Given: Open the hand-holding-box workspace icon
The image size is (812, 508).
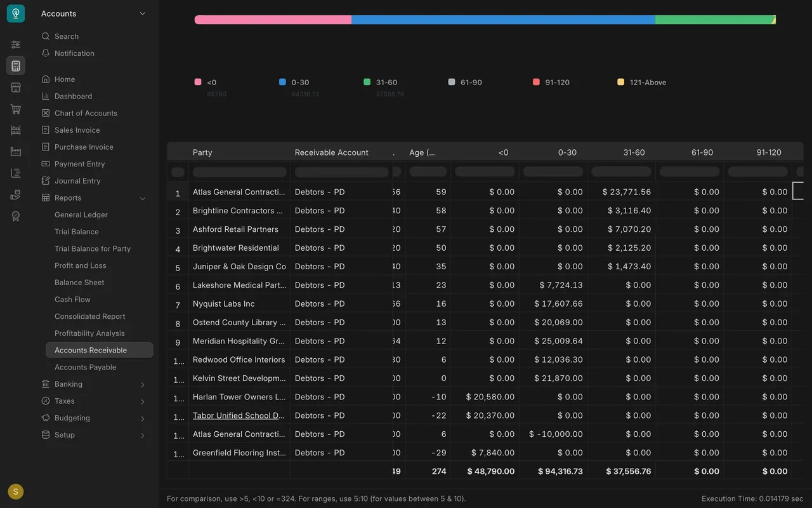Looking at the screenshot, I should [x=16, y=194].
